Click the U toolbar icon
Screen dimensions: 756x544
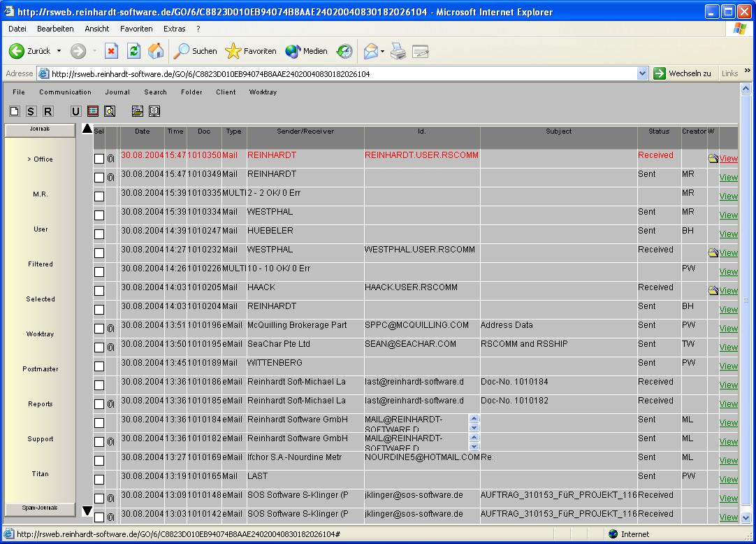[75, 111]
